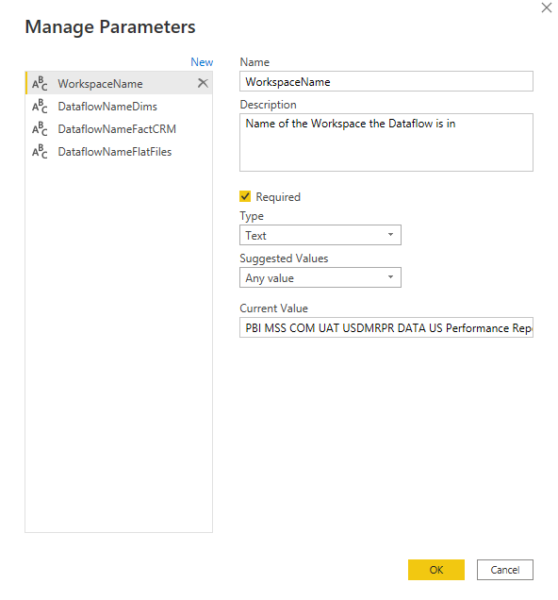Open the Suggested Values dropdown
The width and height of the screenshot is (558, 600).
tap(320, 277)
